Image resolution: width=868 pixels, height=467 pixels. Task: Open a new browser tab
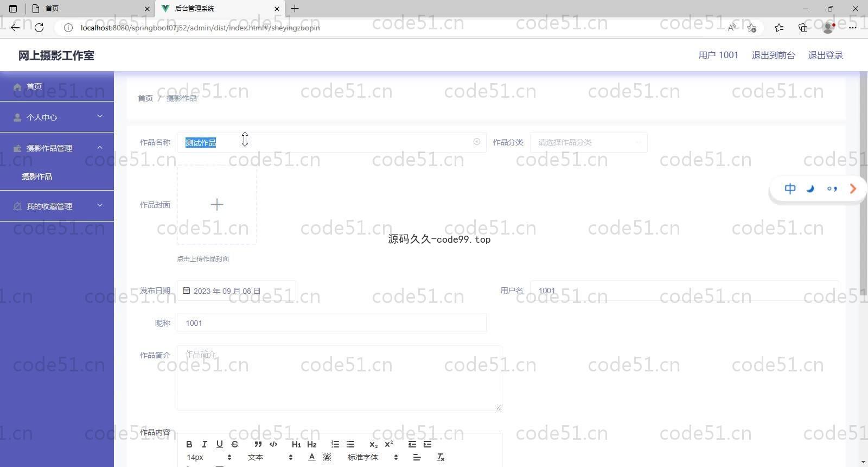295,8
